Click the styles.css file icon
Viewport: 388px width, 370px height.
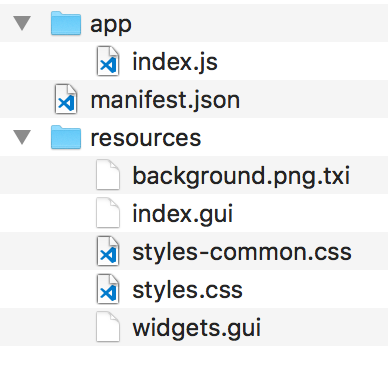coord(108,289)
